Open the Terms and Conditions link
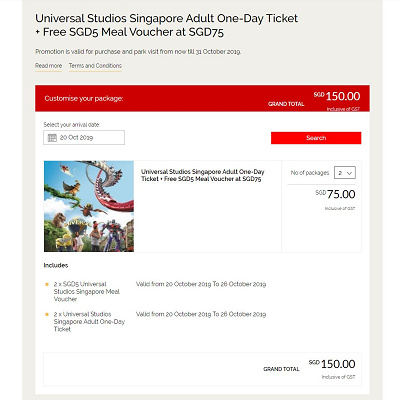Screen dimensions: 400x400 coord(95,66)
